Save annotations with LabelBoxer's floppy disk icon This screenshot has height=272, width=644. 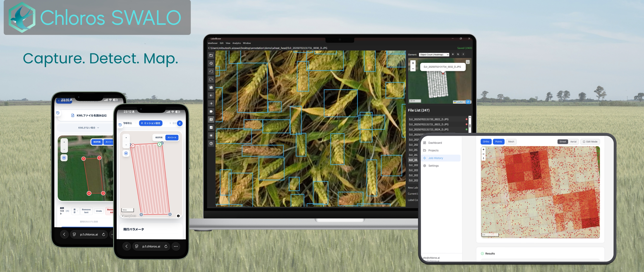coord(211,87)
